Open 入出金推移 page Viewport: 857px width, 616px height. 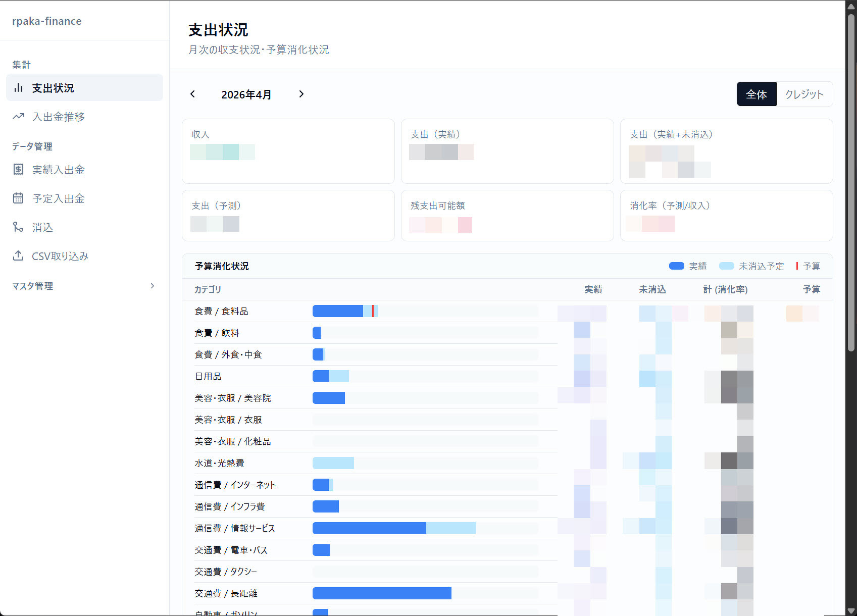tap(84, 117)
